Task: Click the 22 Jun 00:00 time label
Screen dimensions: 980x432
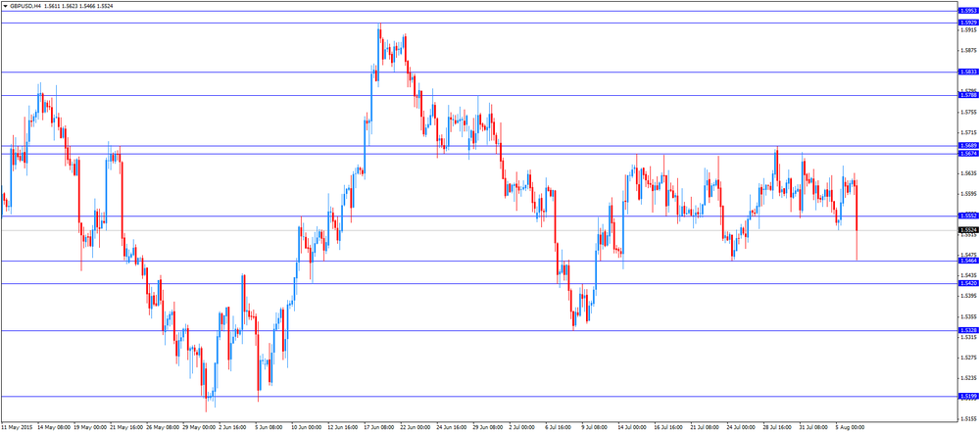Action: (415, 427)
